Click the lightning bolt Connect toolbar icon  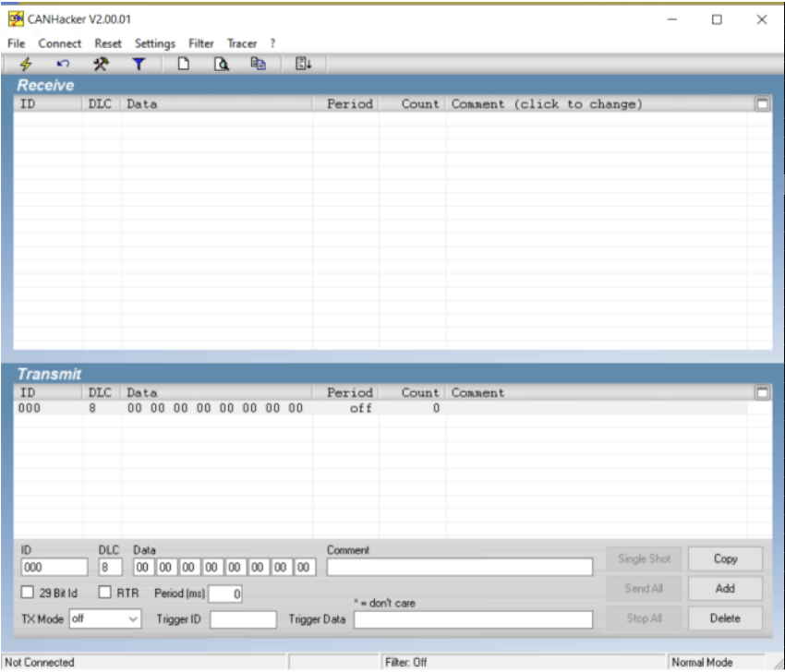click(26, 64)
